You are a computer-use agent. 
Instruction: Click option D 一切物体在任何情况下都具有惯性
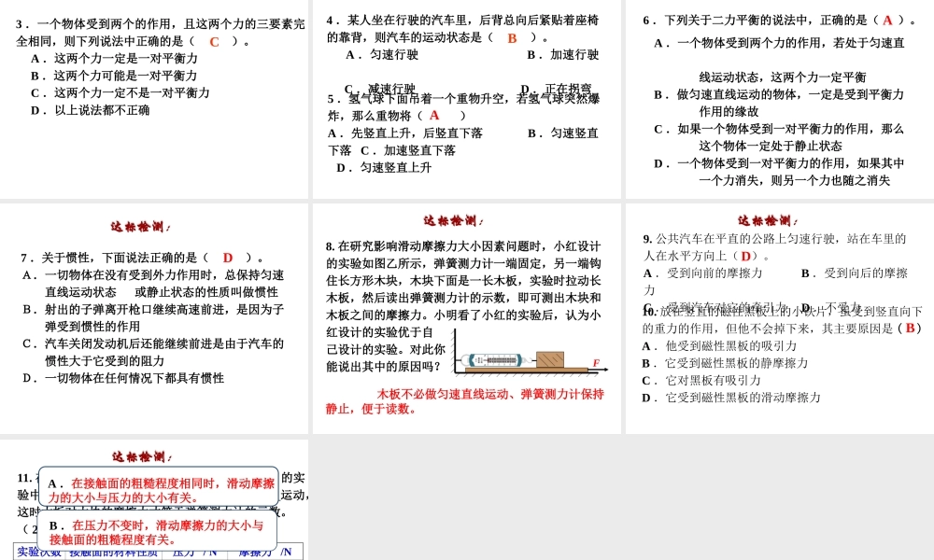123,379
